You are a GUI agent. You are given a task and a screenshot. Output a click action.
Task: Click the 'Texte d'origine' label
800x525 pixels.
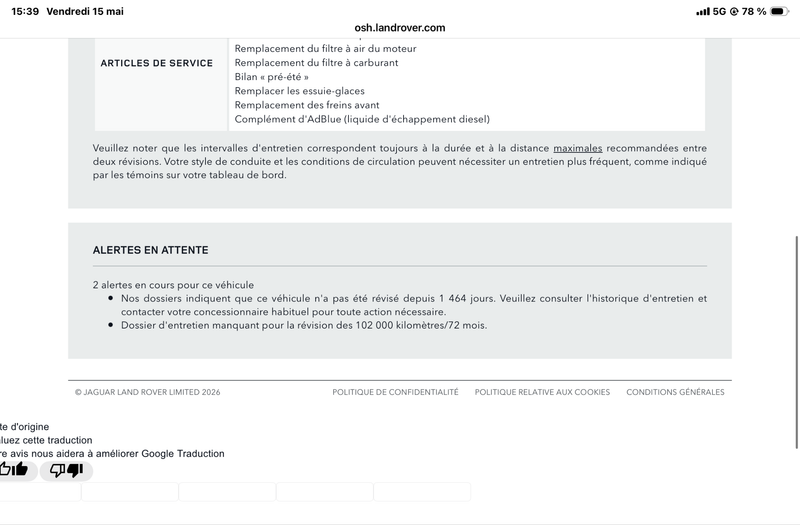[24, 427]
